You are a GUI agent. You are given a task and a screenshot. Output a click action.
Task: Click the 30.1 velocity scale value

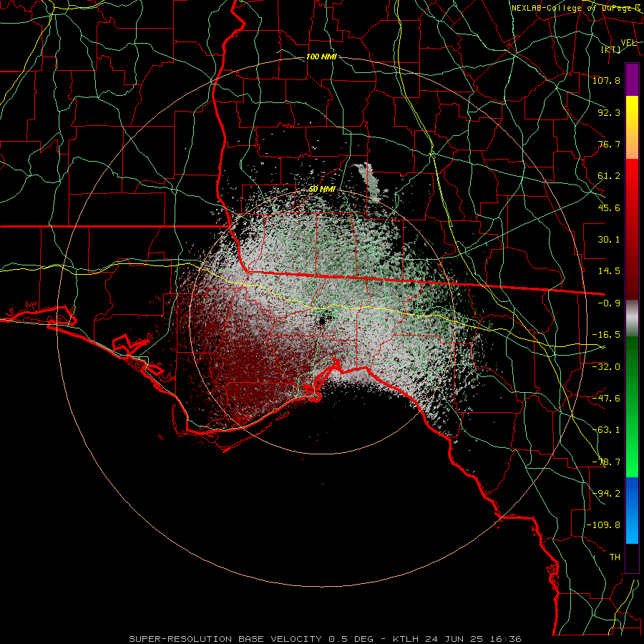[609, 240]
